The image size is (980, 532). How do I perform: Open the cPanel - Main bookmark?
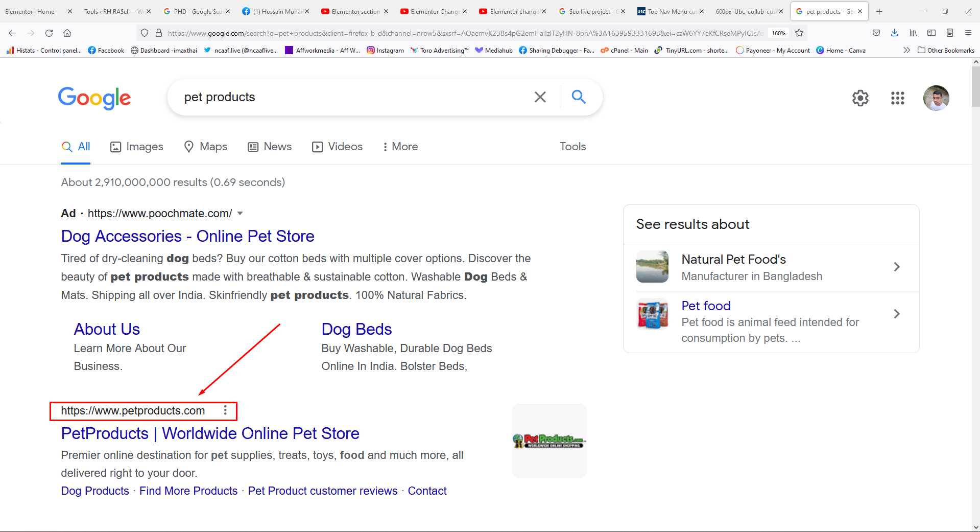624,50
